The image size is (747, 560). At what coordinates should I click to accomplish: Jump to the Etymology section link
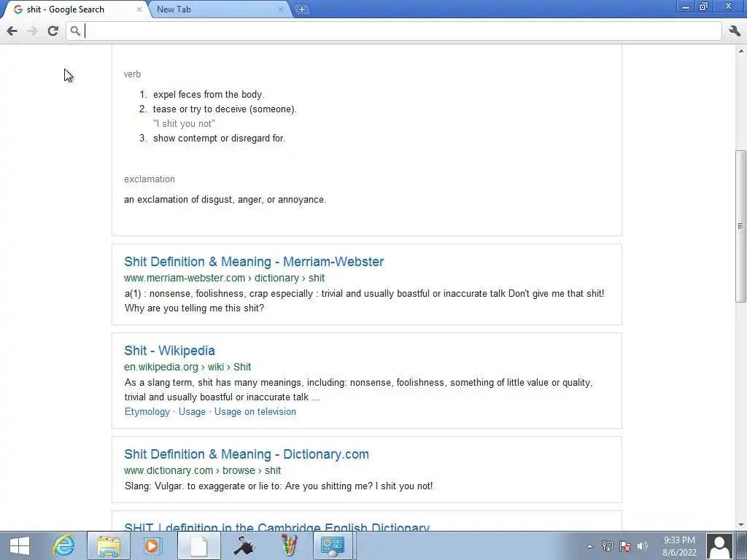pos(147,412)
